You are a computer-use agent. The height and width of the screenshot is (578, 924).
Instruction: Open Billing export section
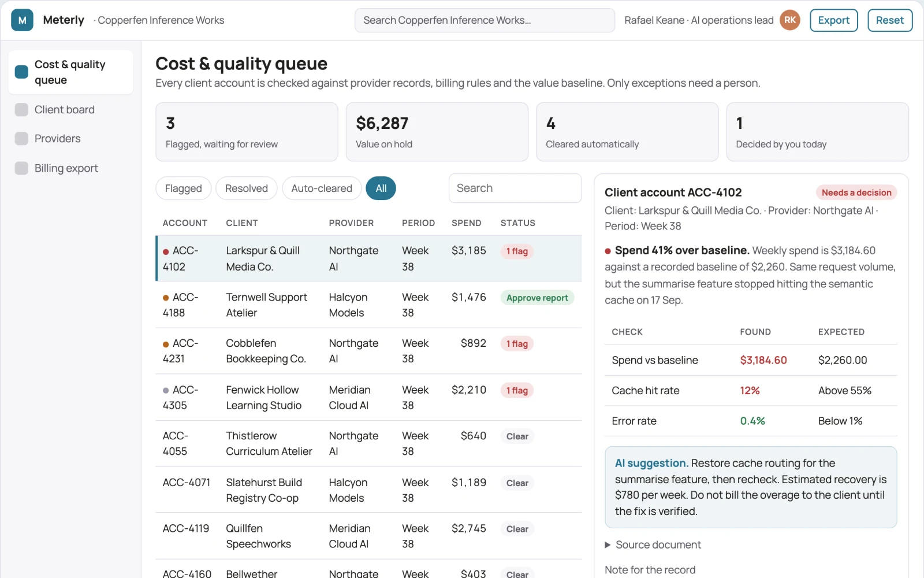pyautogui.click(x=70, y=168)
